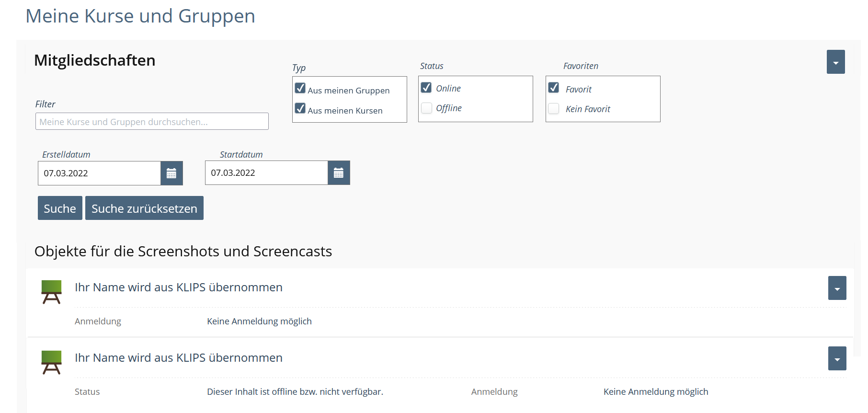Image resolution: width=868 pixels, height=413 pixels.
Task: Click the offline course's blackboard icon
Action: 52,362
